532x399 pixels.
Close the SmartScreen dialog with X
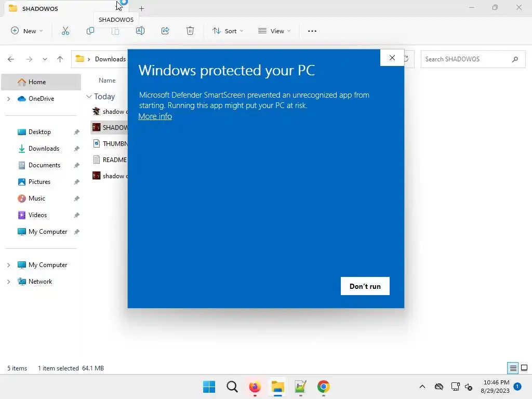(x=392, y=58)
